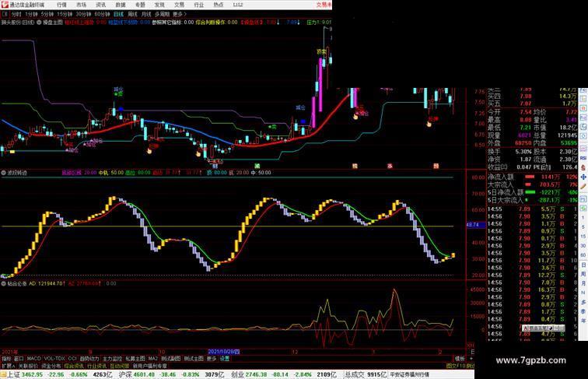Open the 资金分布 tab
The image size is (588, 379).
(x=51, y=366)
